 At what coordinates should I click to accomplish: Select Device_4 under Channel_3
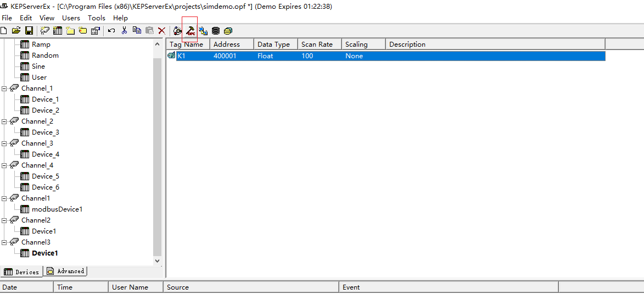pyautogui.click(x=46, y=154)
